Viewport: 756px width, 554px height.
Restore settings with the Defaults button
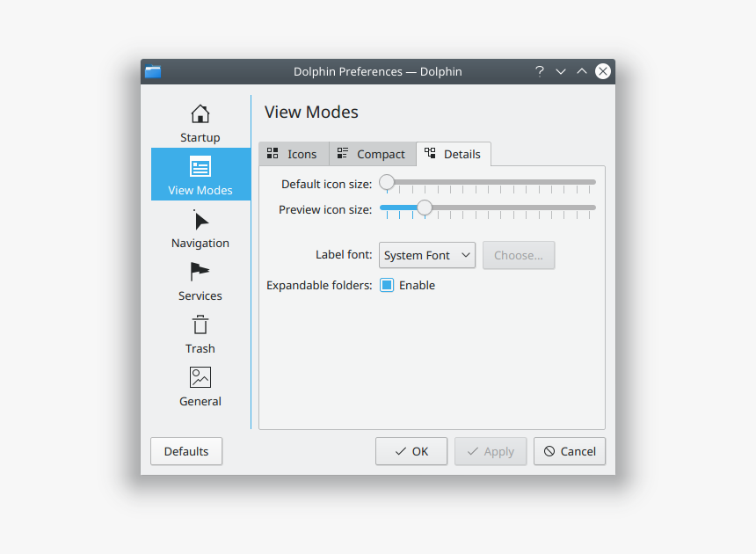coord(185,451)
